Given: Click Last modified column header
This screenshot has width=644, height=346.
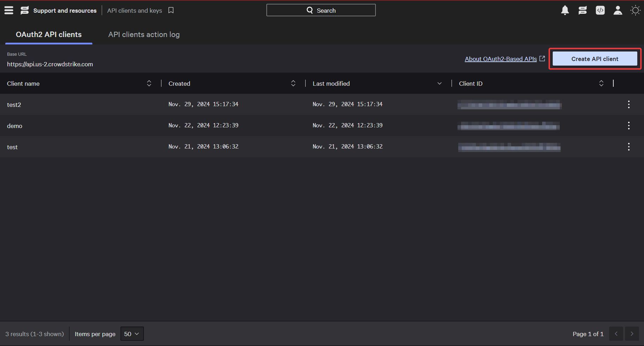Looking at the screenshot, I should pos(331,84).
